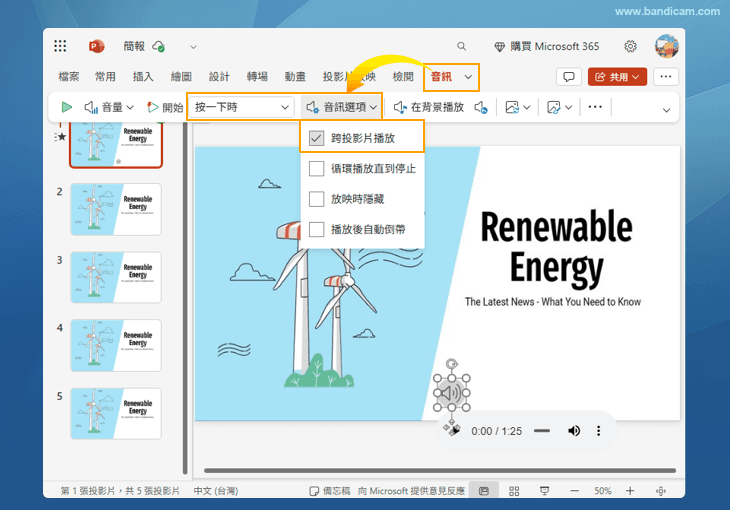Enable 循環播放直到停止 checkbox
This screenshot has width=730, height=510.
pyautogui.click(x=316, y=169)
